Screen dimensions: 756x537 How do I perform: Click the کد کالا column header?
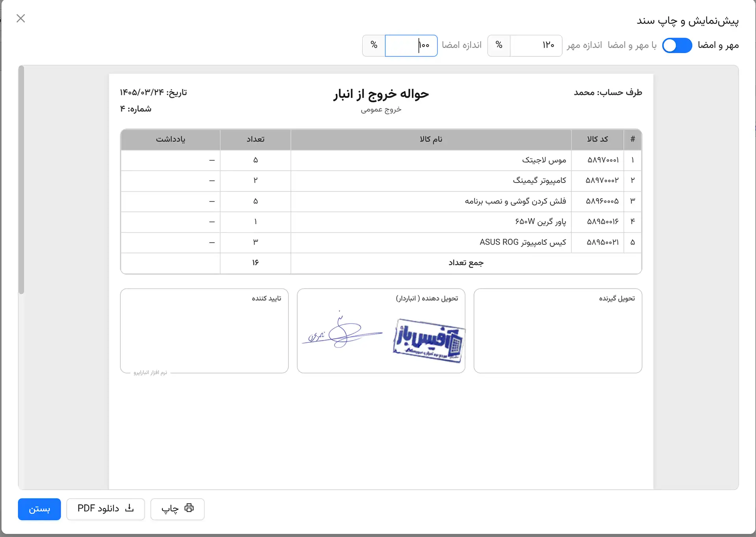[597, 139]
